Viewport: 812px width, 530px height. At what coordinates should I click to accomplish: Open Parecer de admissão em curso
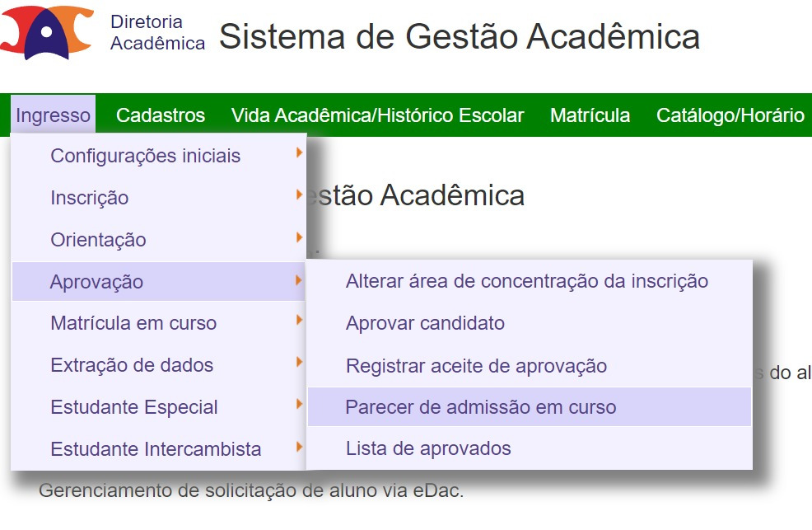(530, 407)
